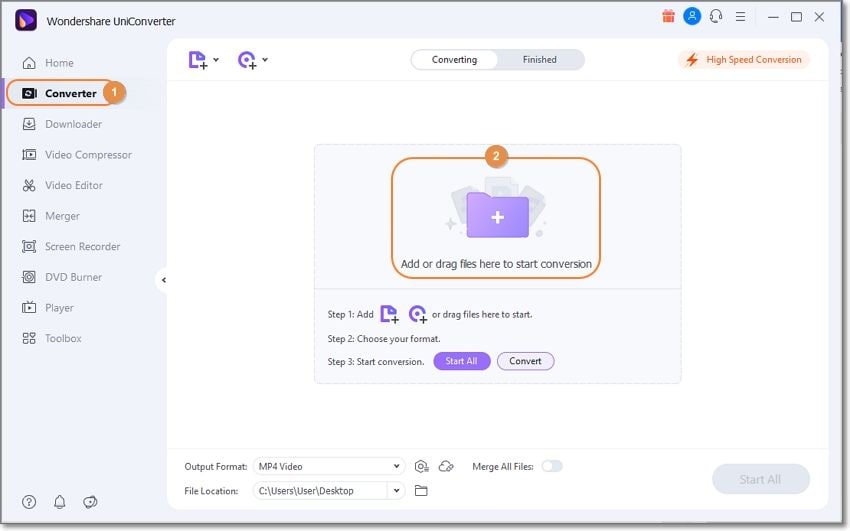The image size is (850, 531).
Task: Open the user account icon
Action: point(692,16)
